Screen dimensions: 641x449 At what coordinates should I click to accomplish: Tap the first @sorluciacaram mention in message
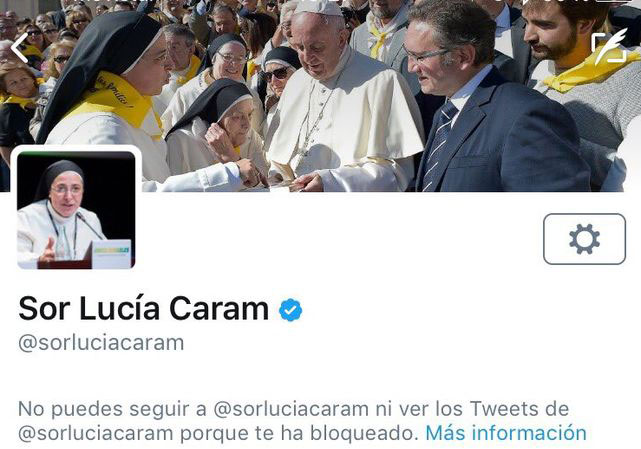291,409
